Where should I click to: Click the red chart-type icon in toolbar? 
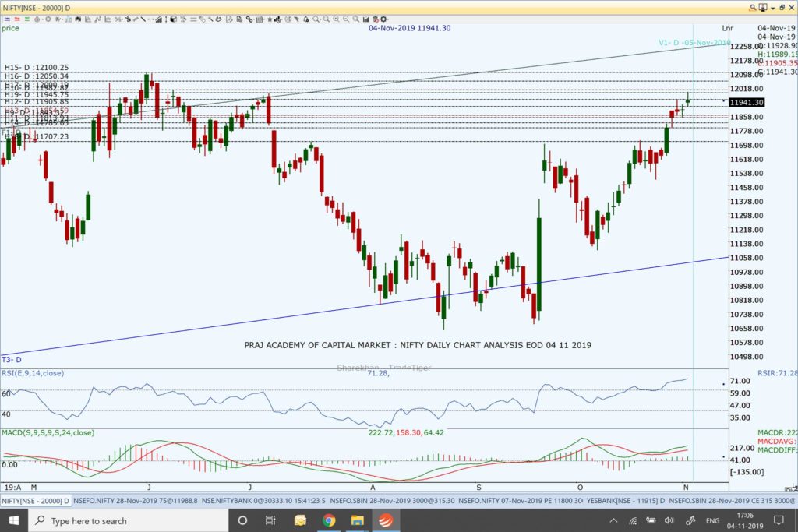[x=17, y=19]
